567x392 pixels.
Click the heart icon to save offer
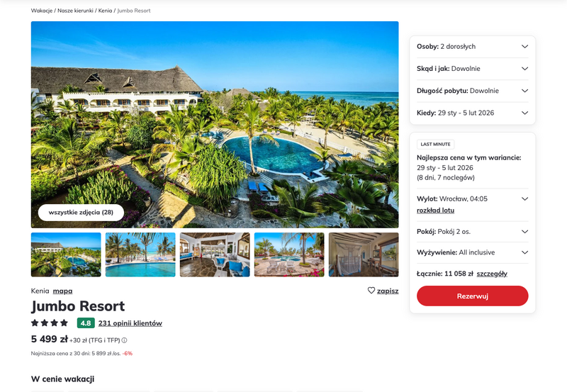[371, 291]
